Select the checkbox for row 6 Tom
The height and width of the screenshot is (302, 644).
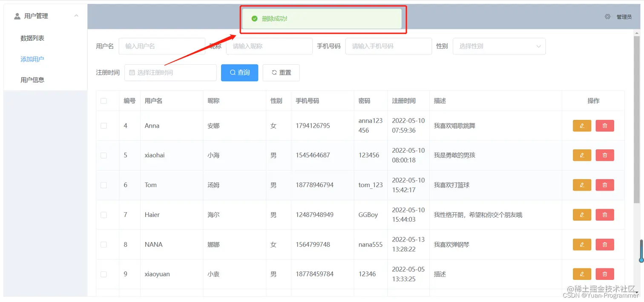pos(103,185)
